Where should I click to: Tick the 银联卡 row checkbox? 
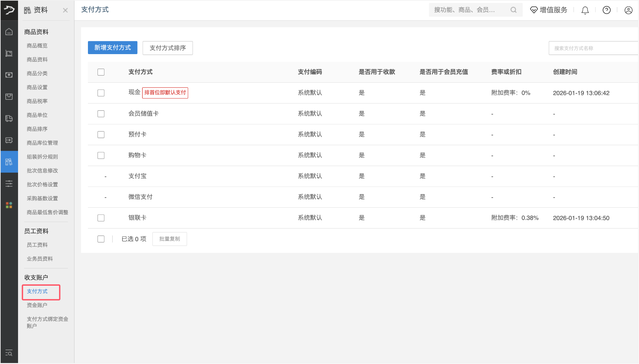click(101, 218)
